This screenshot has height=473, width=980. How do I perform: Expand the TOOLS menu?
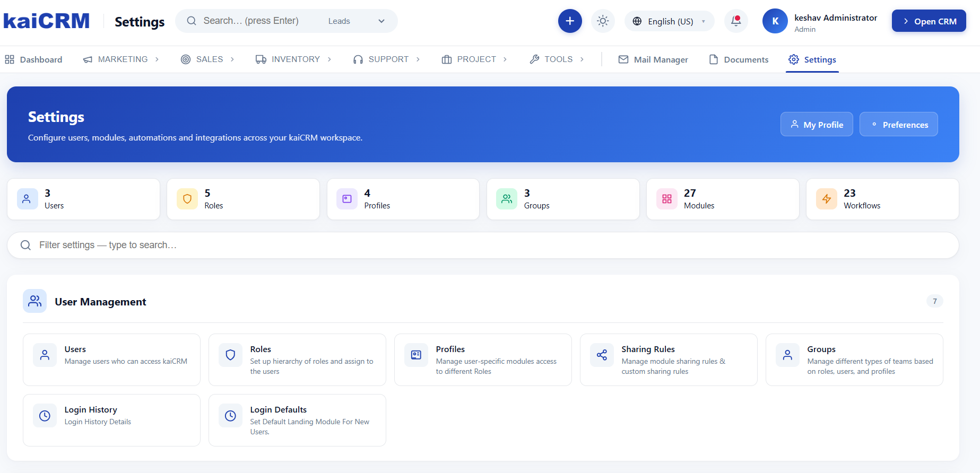click(557, 59)
